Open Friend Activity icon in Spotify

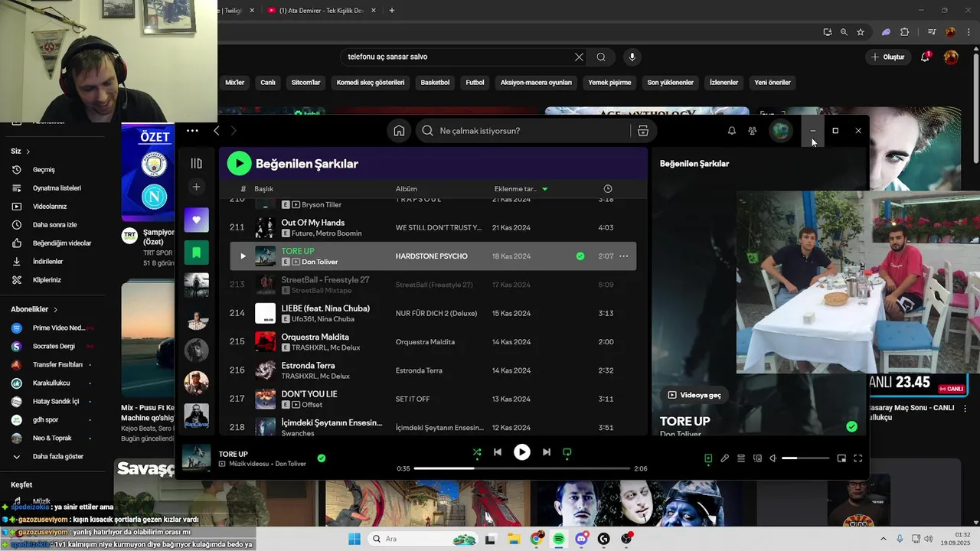[752, 131]
